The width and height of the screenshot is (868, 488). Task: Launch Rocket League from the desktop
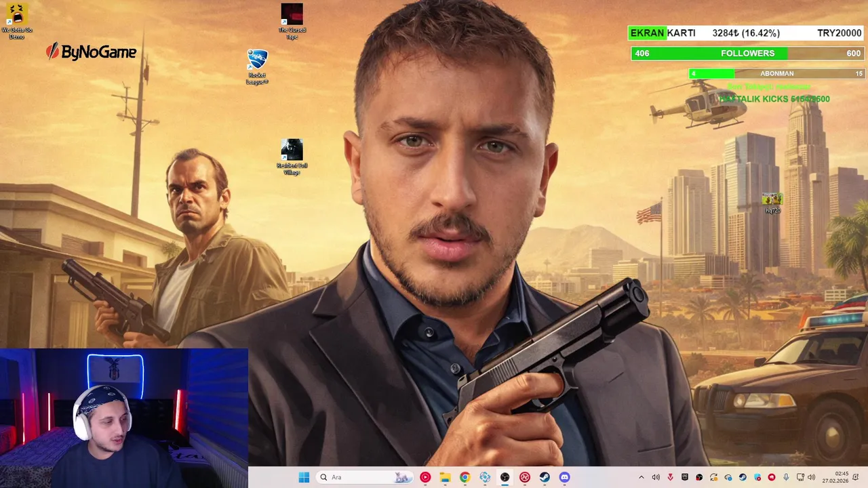click(x=257, y=66)
